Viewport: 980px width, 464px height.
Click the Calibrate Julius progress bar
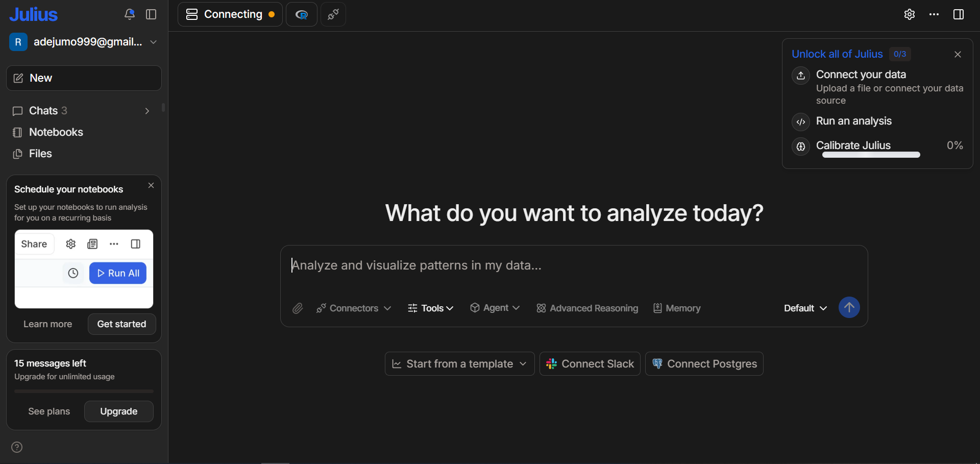[871, 155]
